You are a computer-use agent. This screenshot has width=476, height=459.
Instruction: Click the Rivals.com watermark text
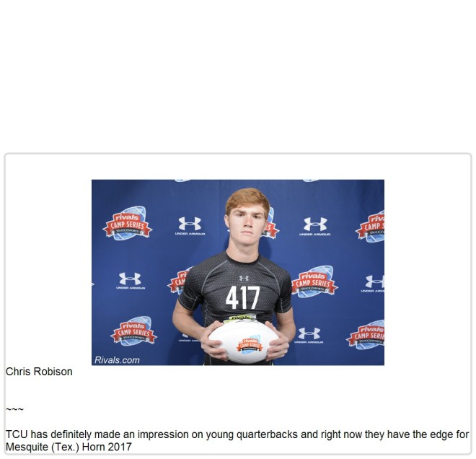point(117,360)
